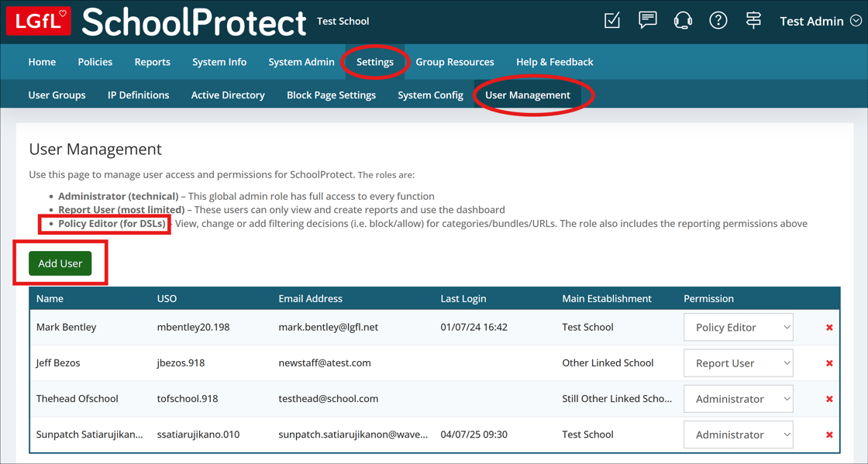Screen dimensions: 868x464
Task: Click last login 04/07/25 09:30
Action: pyautogui.click(x=474, y=435)
